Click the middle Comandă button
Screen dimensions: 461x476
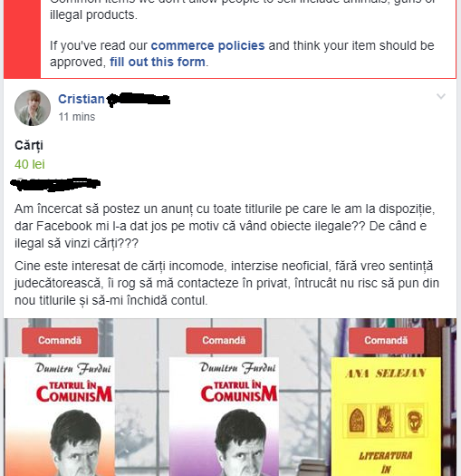click(x=224, y=341)
